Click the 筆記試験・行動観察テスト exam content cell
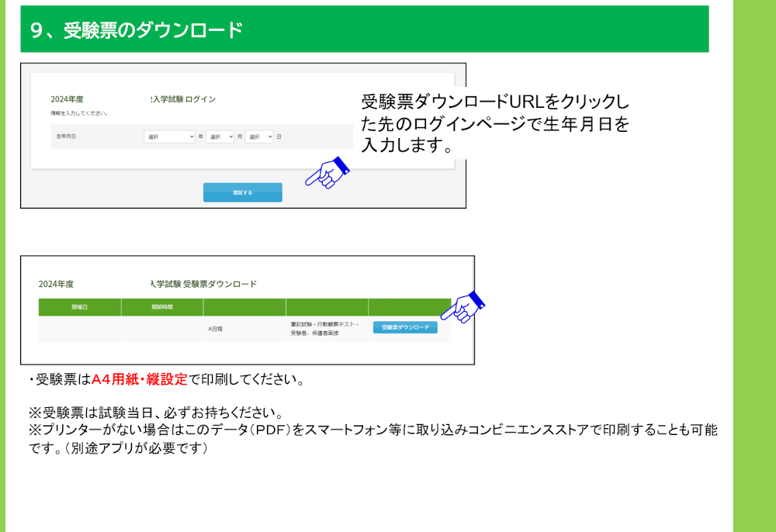Image resolution: width=776 pixels, height=532 pixels. pyautogui.click(x=327, y=329)
